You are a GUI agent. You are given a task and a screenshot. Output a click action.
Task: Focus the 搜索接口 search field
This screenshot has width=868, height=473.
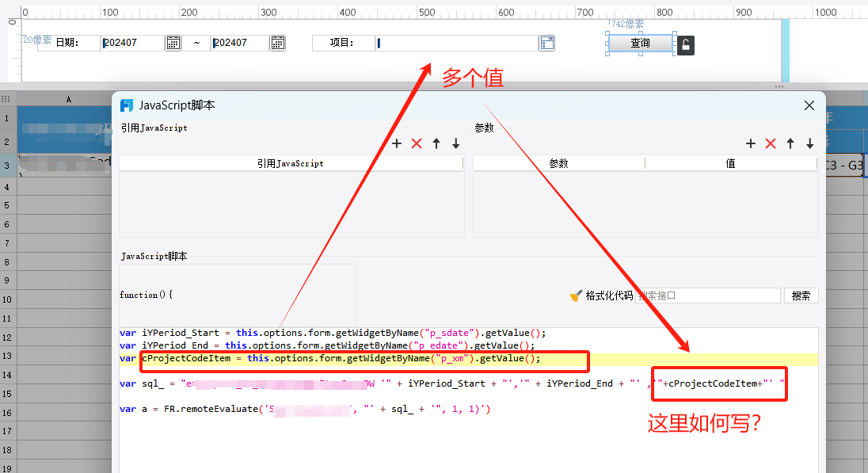tap(709, 296)
